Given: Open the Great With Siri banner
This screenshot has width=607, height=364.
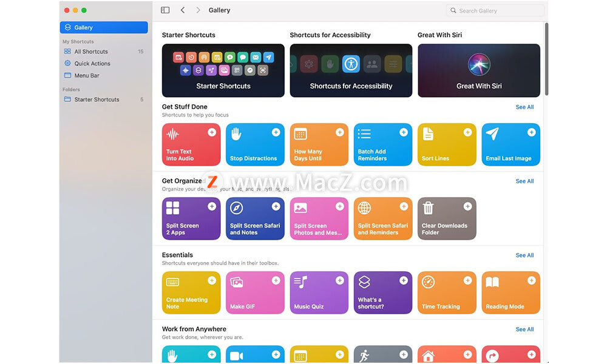Looking at the screenshot, I should pyautogui.click(x=479, y=70).
